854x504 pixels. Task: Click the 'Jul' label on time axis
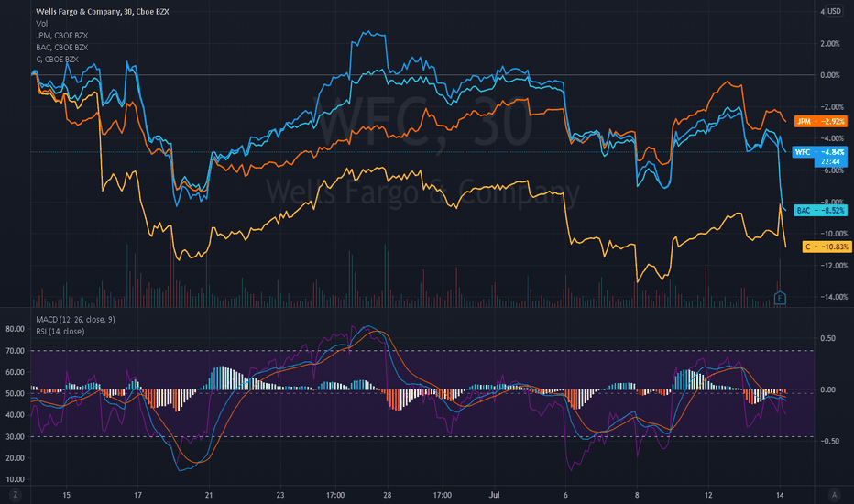coord(494,495)
